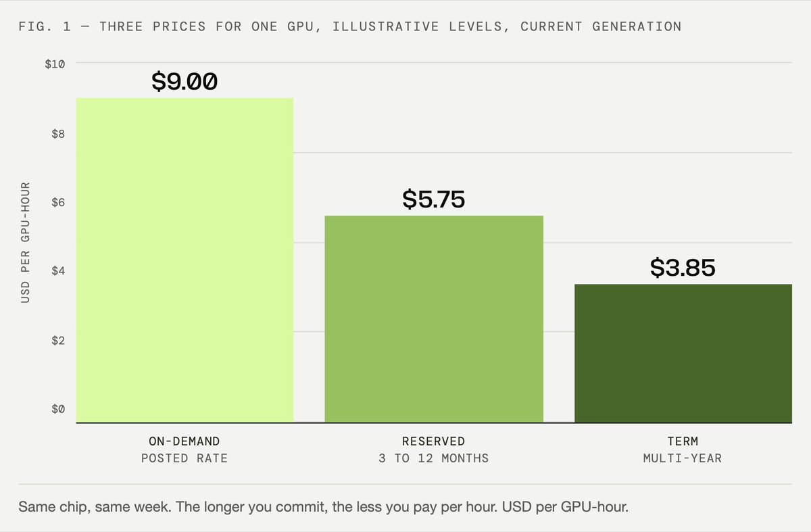Select the $9.00 value label

tap(185, 82)
